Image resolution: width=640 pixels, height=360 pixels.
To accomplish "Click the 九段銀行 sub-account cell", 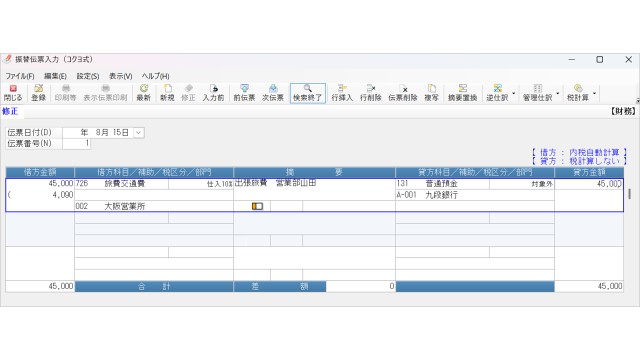I will coord(475,195).
